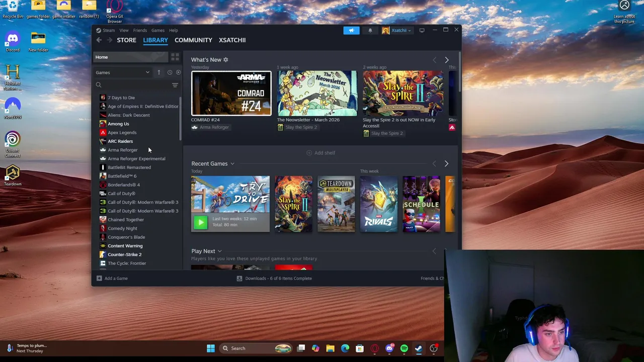Switch to the COMMUNITY tab

193,40
